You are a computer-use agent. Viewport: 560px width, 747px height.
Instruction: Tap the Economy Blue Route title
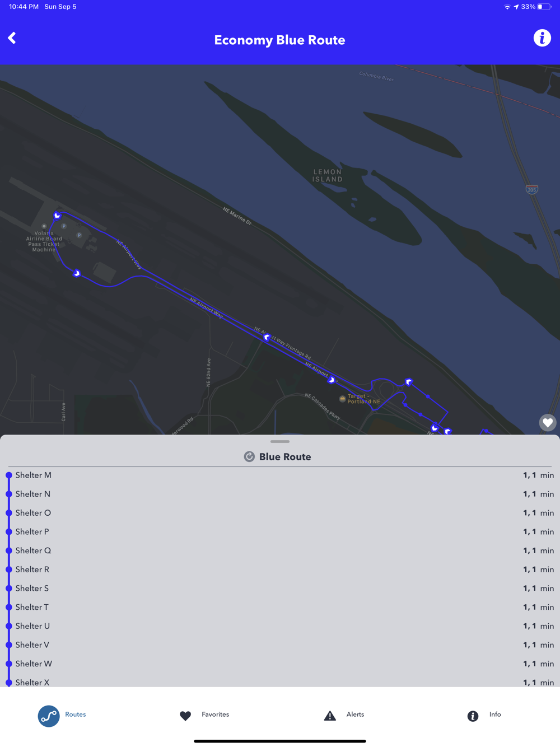tap(279, 40)
